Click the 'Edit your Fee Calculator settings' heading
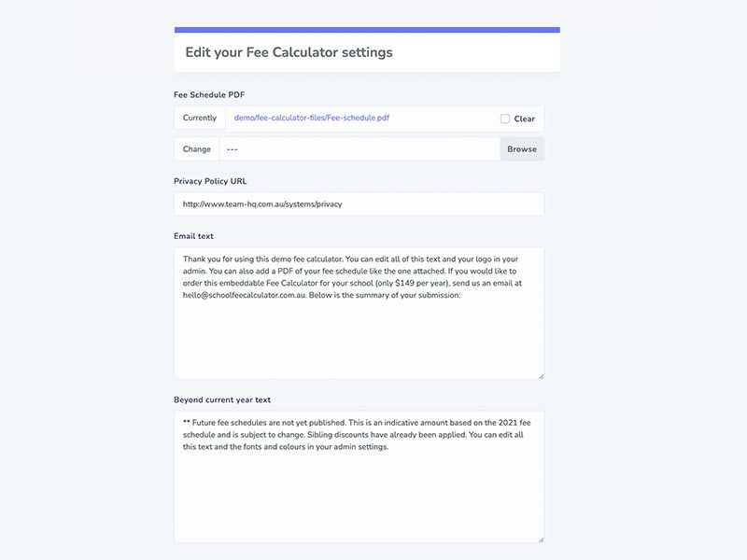The height and width of the screenshot is (560, 747). (x=289, y=52)
